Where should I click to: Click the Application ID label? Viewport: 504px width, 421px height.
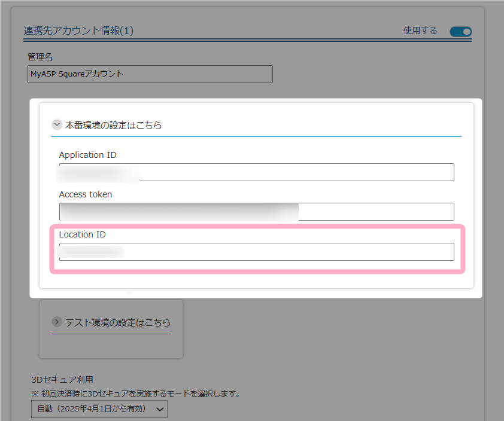click(87, 155)
